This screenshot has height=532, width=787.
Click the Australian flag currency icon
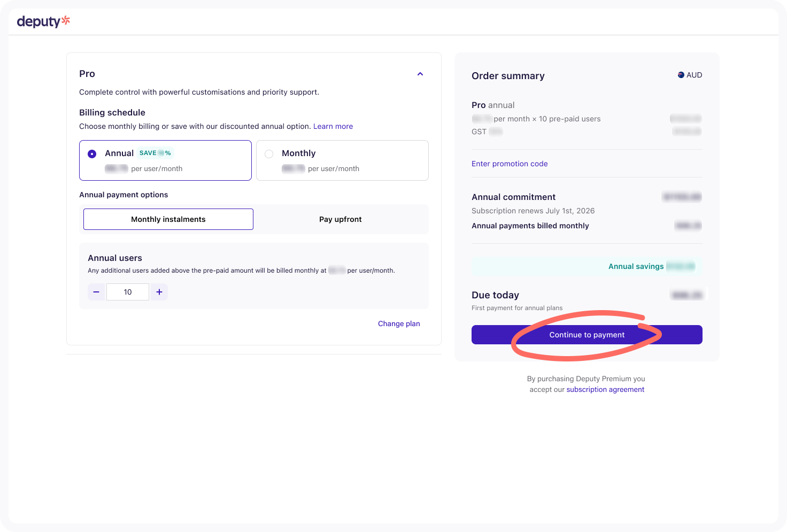coord(681,75)
